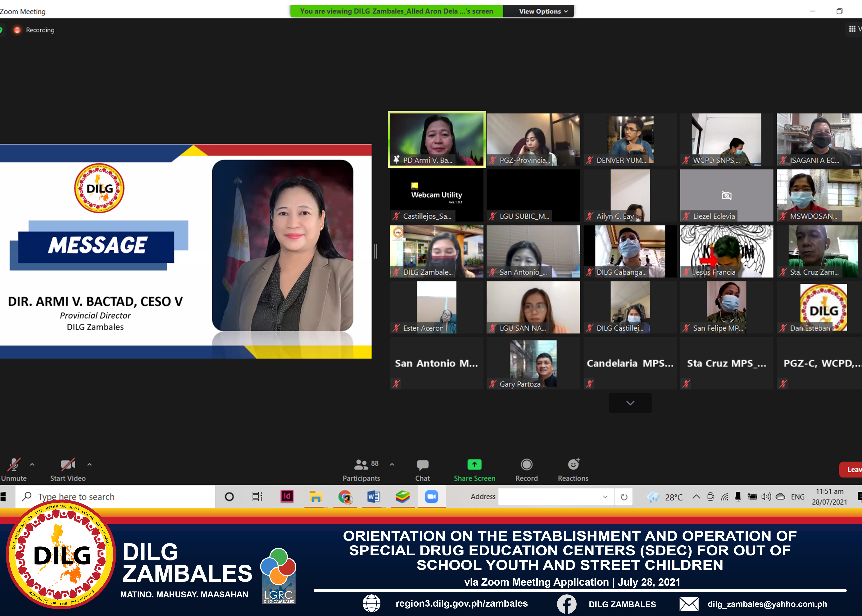Select San Antonio M... name tile

(437, 363)
